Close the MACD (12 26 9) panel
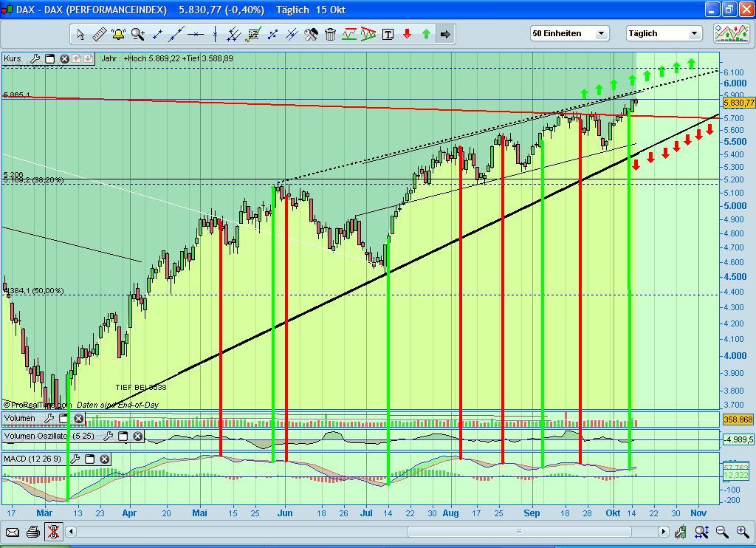Image resolution: width=756 pixels, height=548 pixels. 104,459
